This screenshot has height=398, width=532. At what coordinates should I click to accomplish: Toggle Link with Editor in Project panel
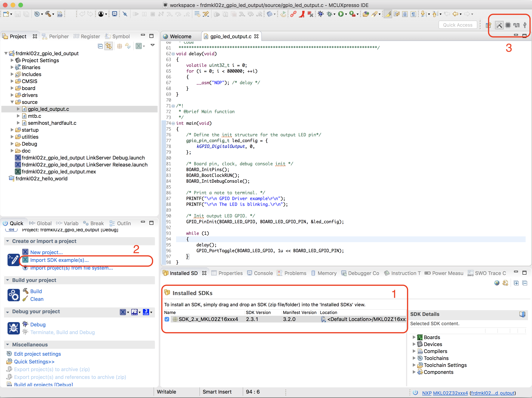click(109, 46)
